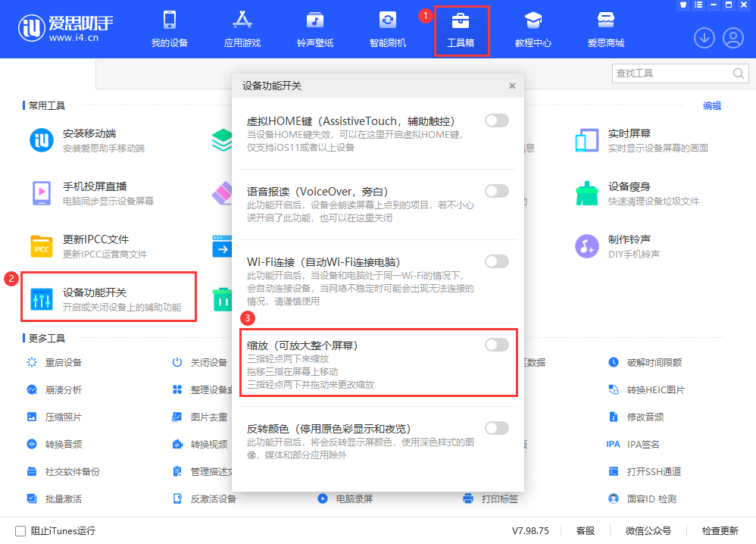Launch the 设备瘦身 cleanup icon
This screenshot has height=544, width=756.
pos(586,195)
